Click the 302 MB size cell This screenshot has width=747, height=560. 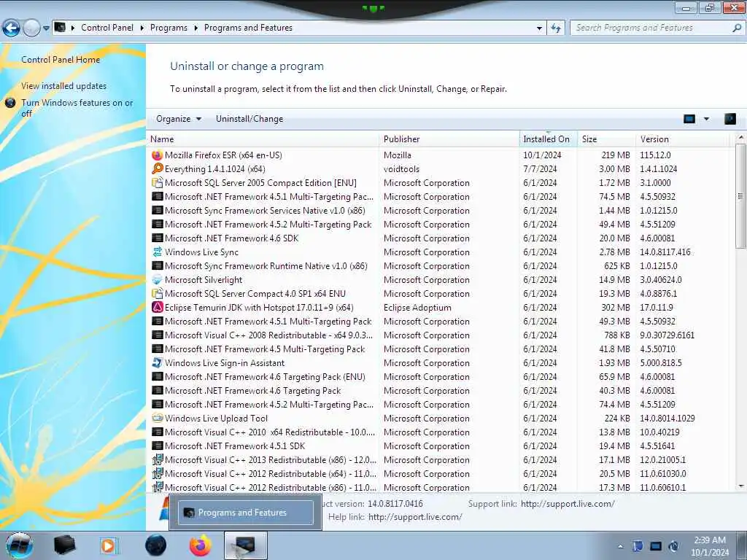pos(616,308)
